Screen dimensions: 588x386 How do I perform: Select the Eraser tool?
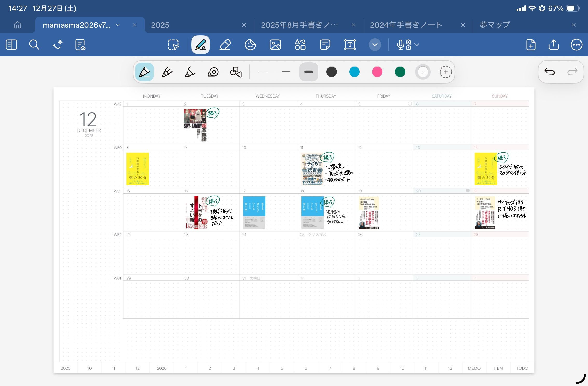(225, 45)
